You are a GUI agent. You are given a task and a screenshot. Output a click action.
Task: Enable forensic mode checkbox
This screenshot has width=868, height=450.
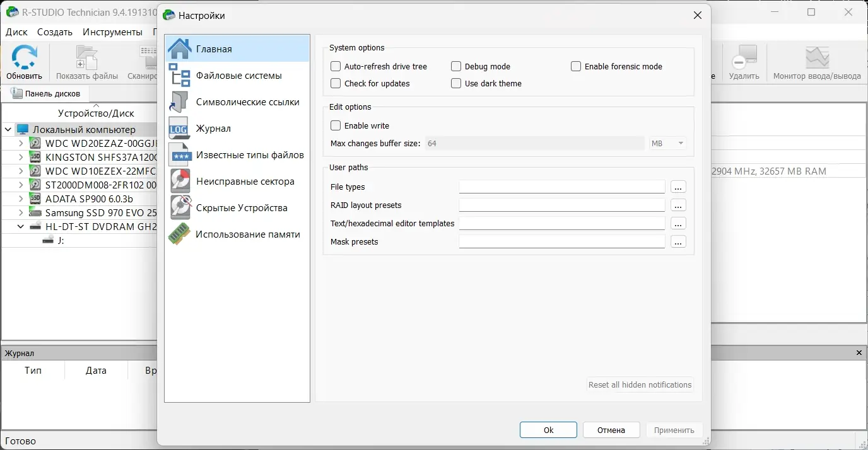[x=576, y=66]
